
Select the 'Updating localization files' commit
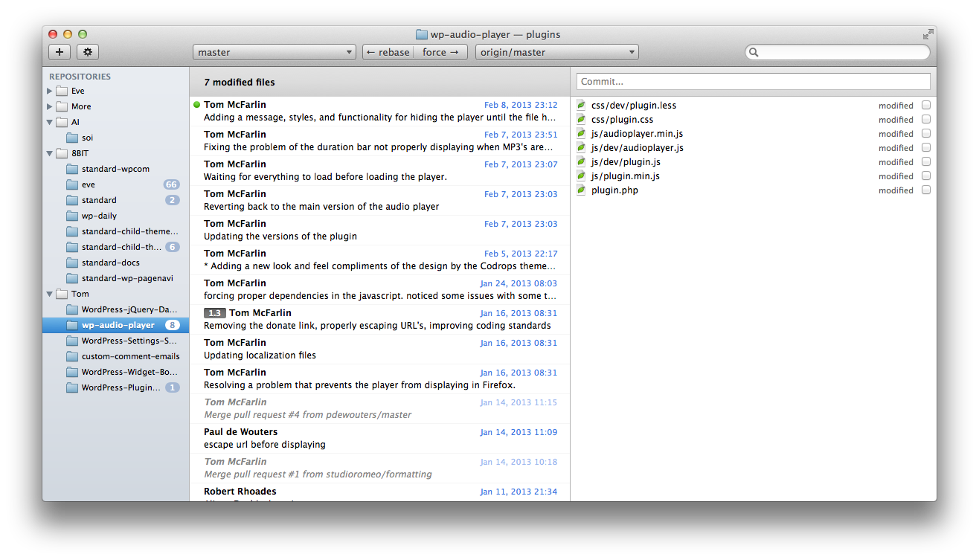tap(380, 350)
